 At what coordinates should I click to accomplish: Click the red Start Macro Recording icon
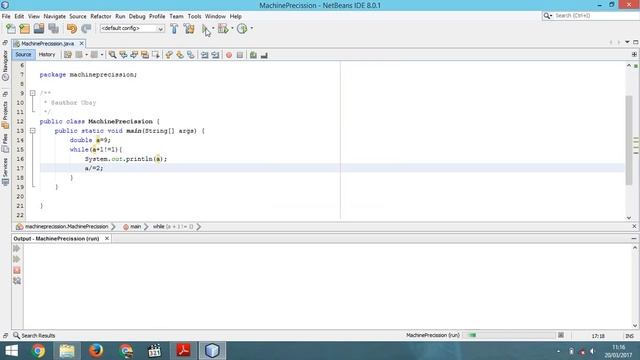[x=229, y=55]
